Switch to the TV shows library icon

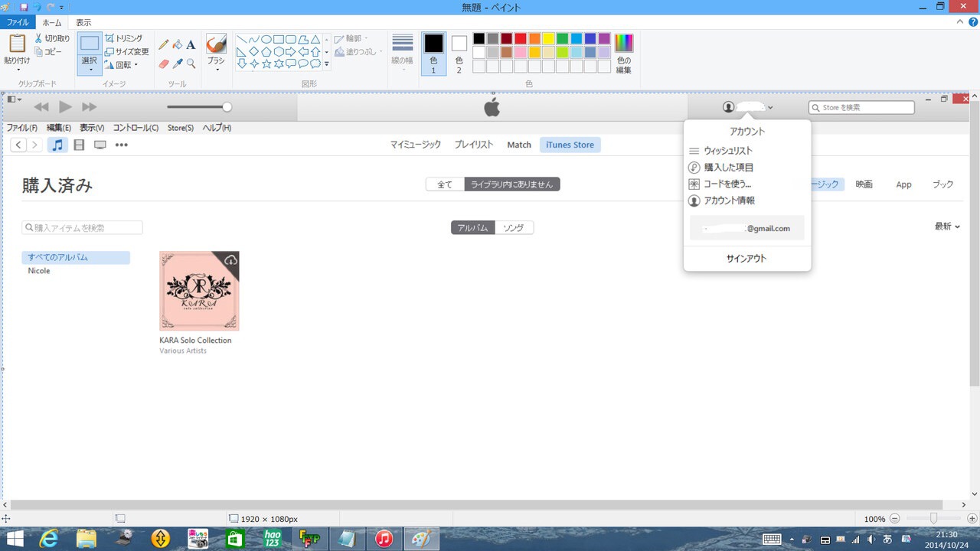click(x=100, y=145)
